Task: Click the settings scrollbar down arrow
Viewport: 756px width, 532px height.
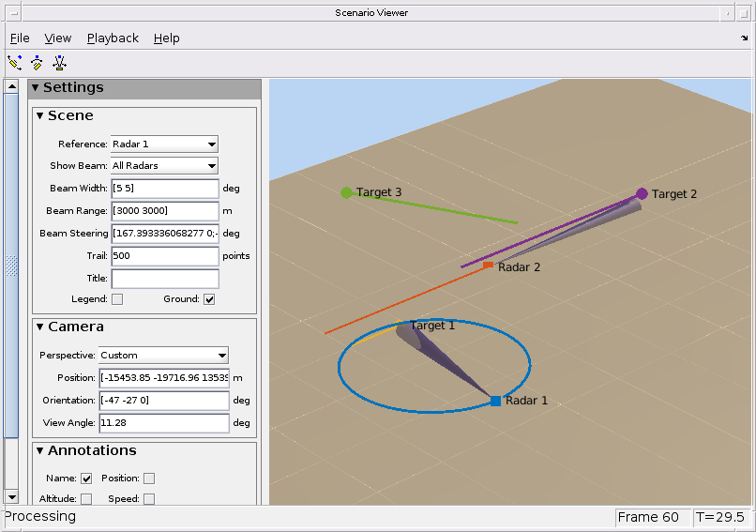Action: click(12, 496)
